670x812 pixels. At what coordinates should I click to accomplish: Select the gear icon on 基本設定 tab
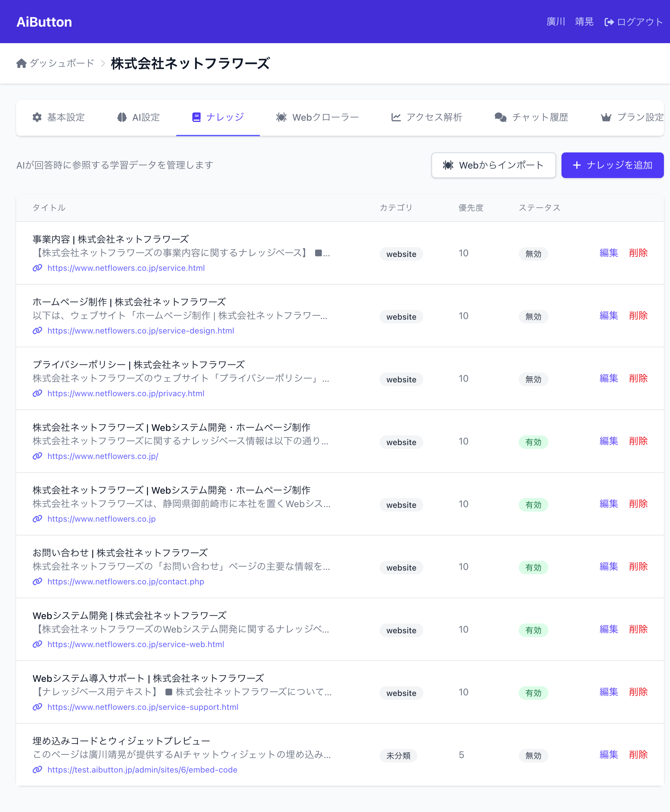click(x=37, y=117)
